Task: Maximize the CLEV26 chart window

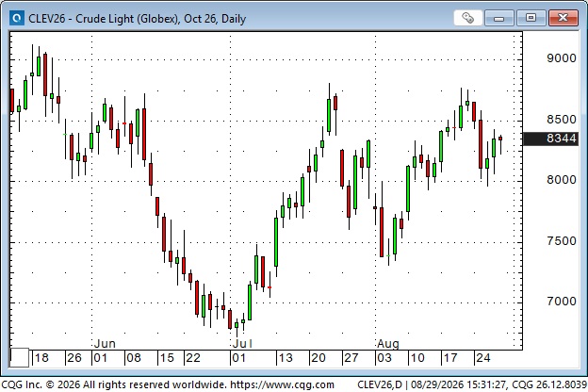Action: tap(531, 18)
